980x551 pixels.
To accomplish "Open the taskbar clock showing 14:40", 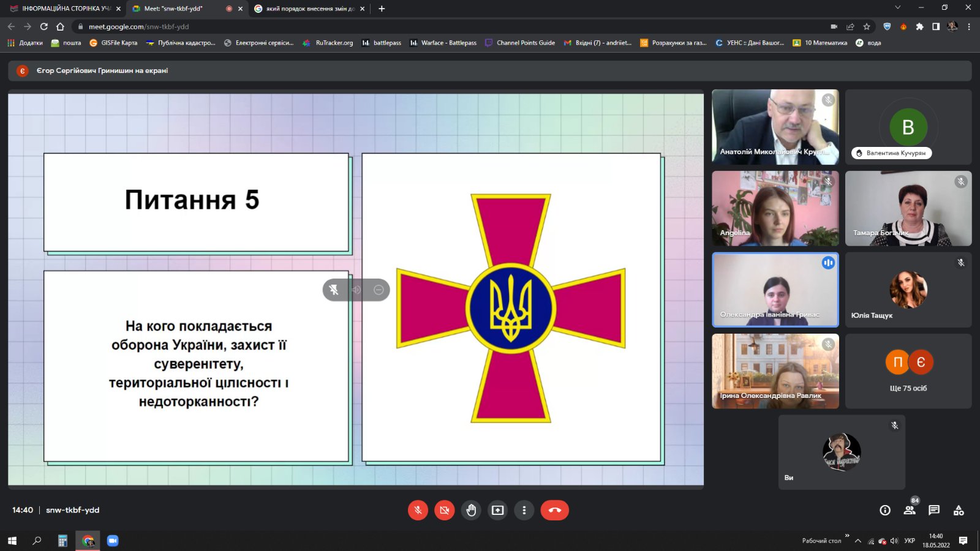I will coord(936,541).
